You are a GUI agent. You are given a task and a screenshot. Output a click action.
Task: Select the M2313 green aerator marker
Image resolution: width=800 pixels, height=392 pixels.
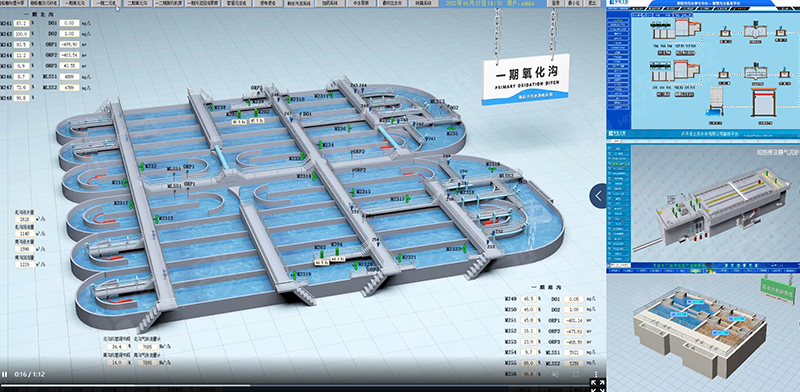tap(156, 218)
